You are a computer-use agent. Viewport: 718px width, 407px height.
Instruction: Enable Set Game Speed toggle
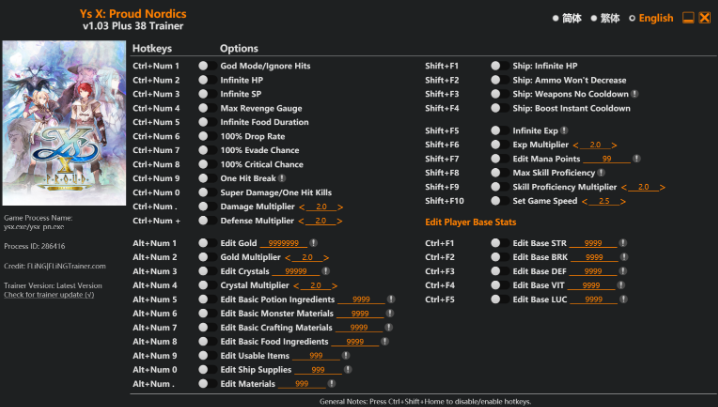pyautogui.click(x=500, y=201)
